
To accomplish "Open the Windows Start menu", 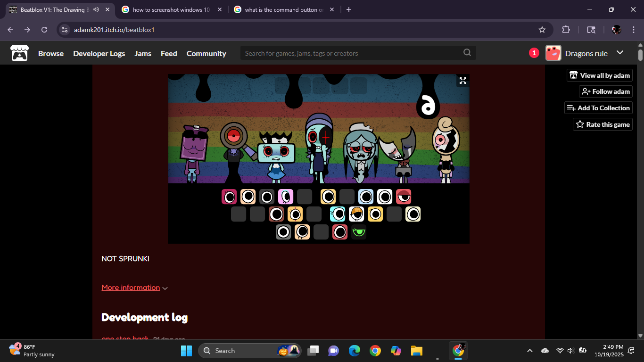I will (187, 351).
